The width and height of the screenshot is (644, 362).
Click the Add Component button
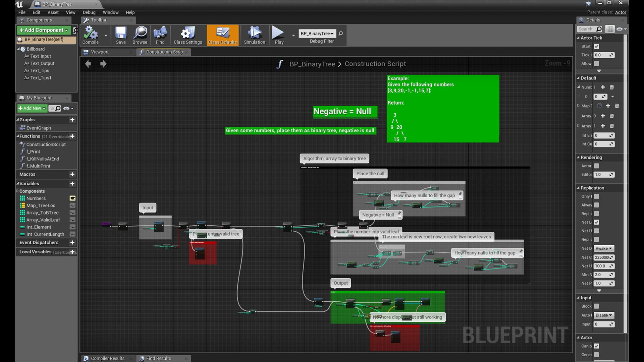pos(43,30)
